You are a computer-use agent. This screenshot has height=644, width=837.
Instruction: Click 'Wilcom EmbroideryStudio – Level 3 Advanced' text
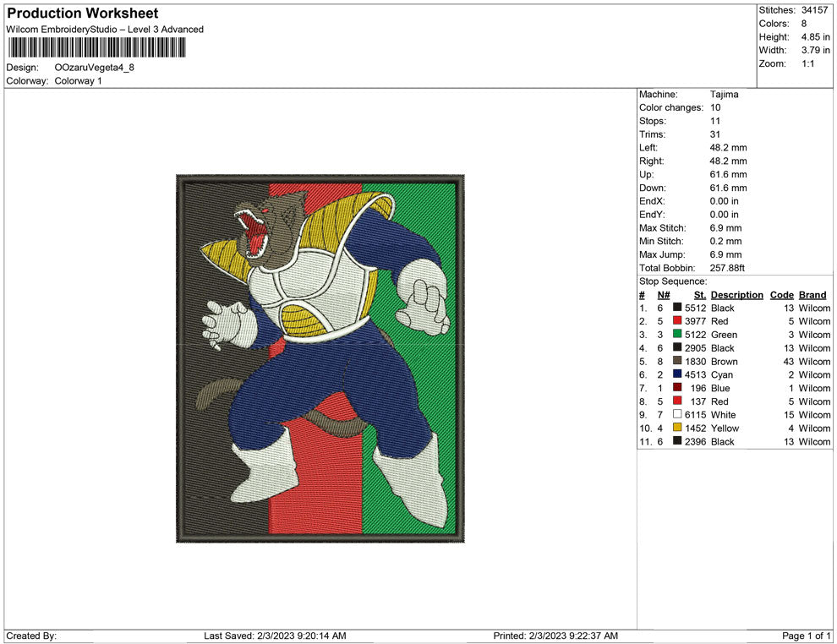pos(105,30)
